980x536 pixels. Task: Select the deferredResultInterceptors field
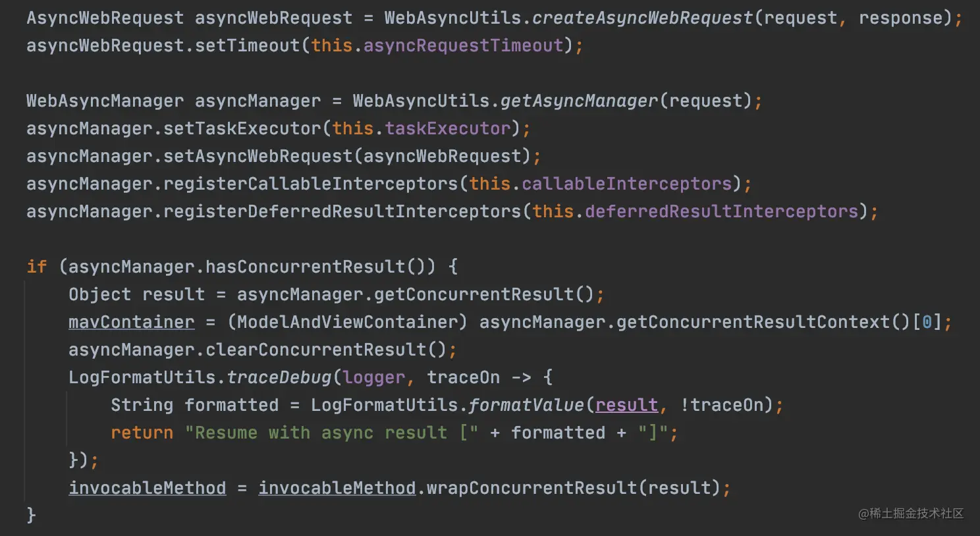click(721, 211)
